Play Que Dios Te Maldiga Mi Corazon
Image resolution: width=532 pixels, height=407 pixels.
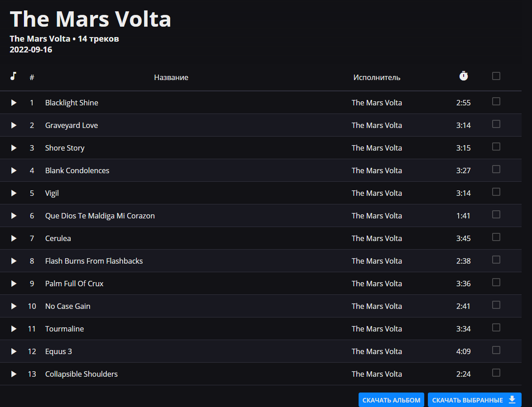coord(14,216)
